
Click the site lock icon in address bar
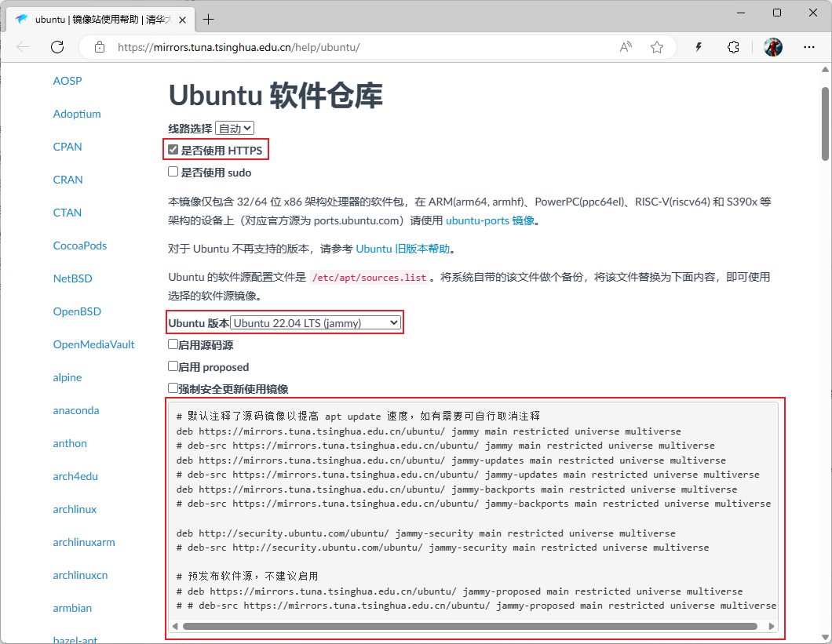coord(99,47)
